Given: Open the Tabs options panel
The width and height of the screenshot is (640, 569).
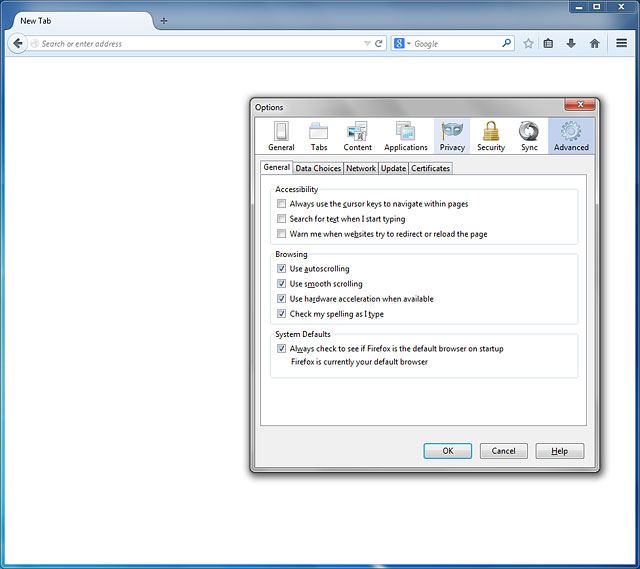Looking at the screenshot, I should click(319, 136).
